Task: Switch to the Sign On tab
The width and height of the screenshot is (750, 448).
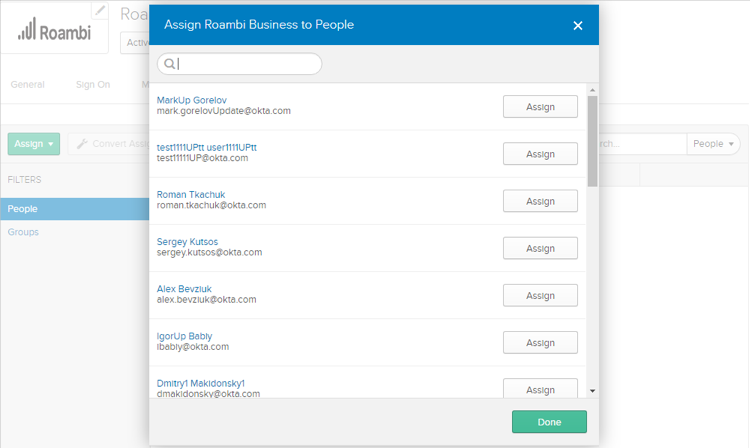Action: [x=93, y=85]
